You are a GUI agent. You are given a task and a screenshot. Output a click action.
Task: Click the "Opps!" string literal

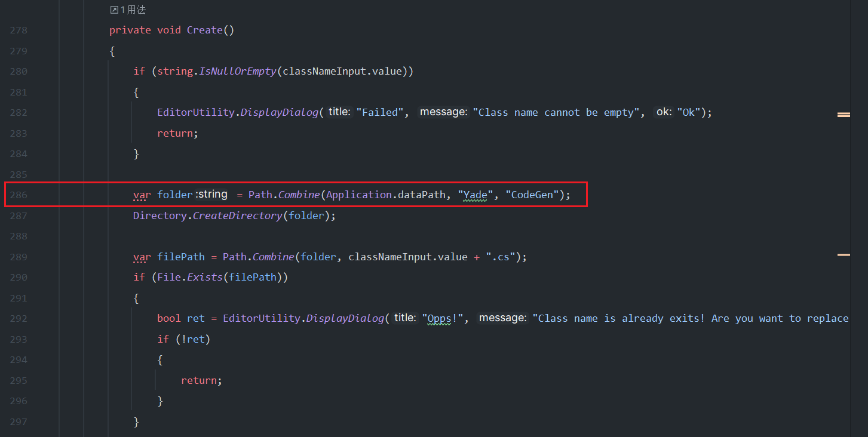444,318
